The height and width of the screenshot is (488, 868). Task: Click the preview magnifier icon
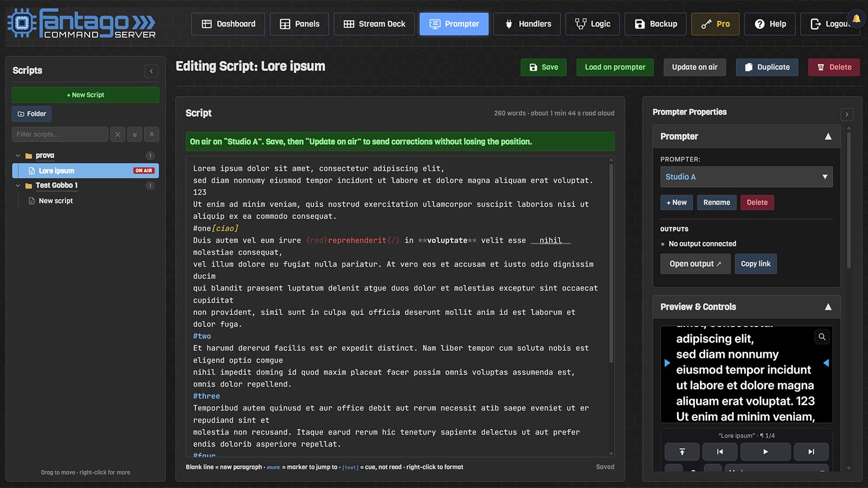pyautogui.click(x=822, y=337)
